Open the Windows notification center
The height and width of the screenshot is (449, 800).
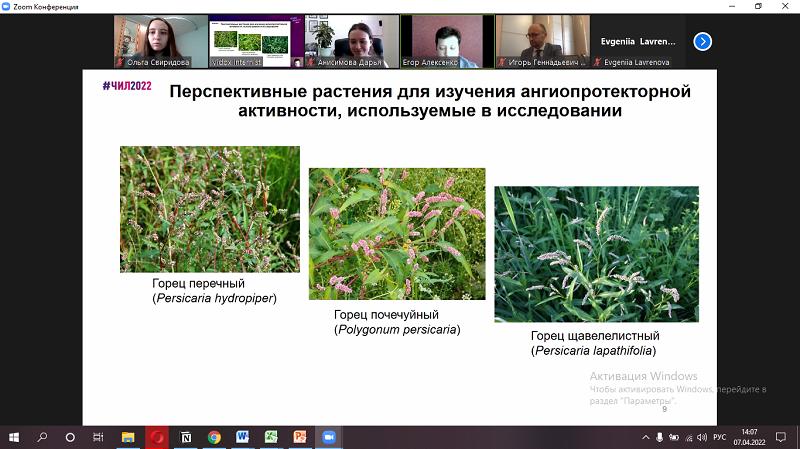tap(781, 437)
